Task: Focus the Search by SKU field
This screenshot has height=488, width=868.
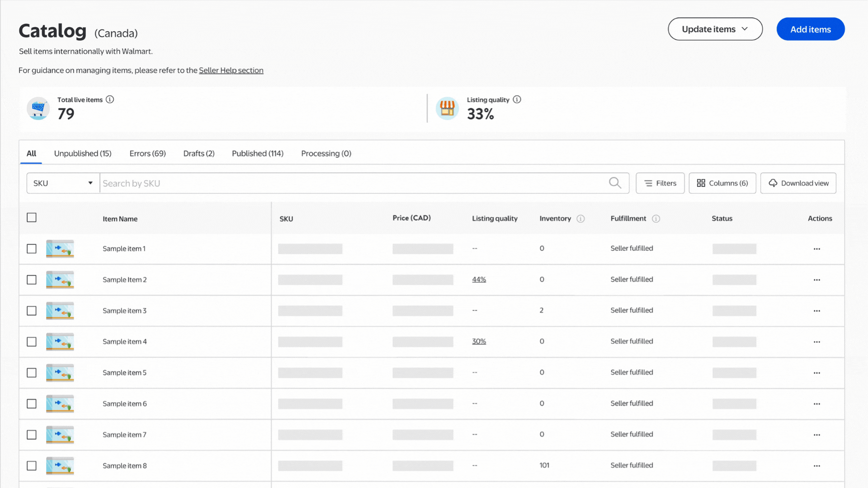Action: 353,183
